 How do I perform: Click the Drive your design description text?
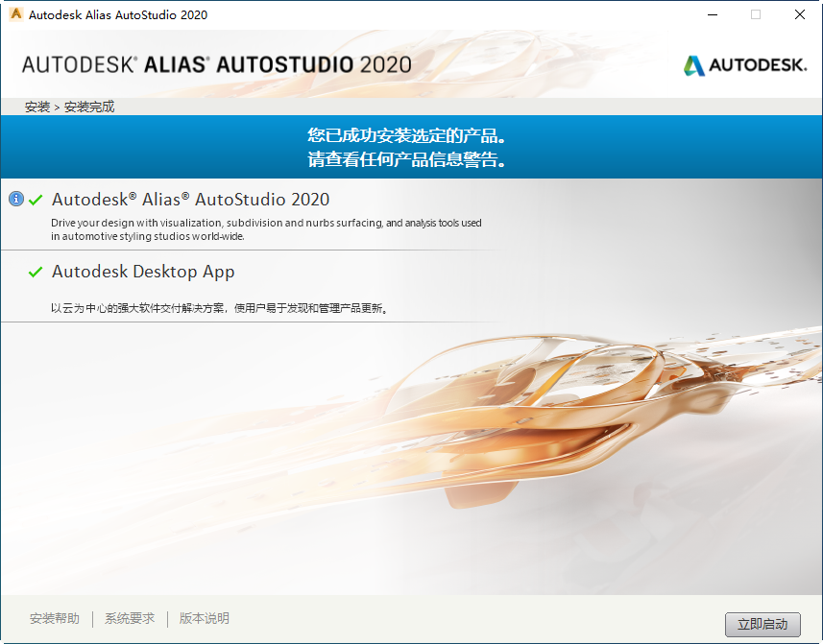(266, 229)
